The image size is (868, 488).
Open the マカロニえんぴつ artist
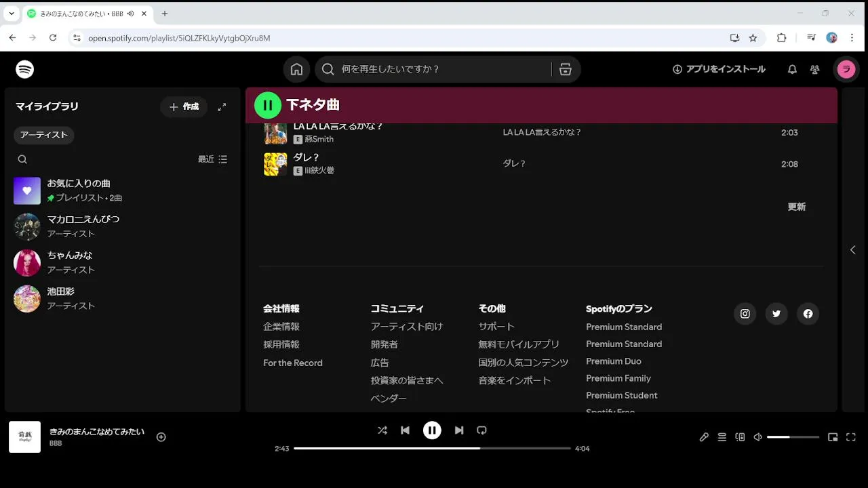click(x=123, y=226)
